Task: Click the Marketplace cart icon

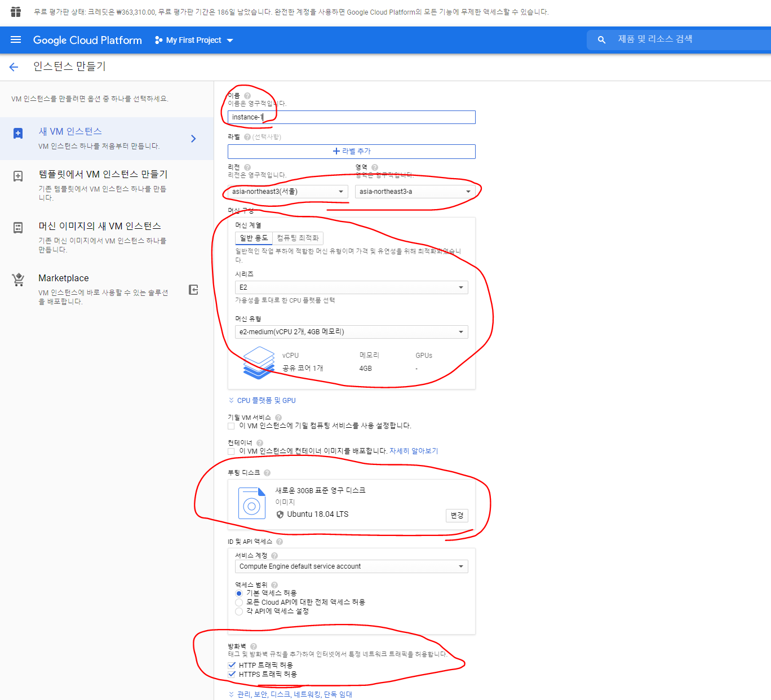Action: [x=18, y=280]
